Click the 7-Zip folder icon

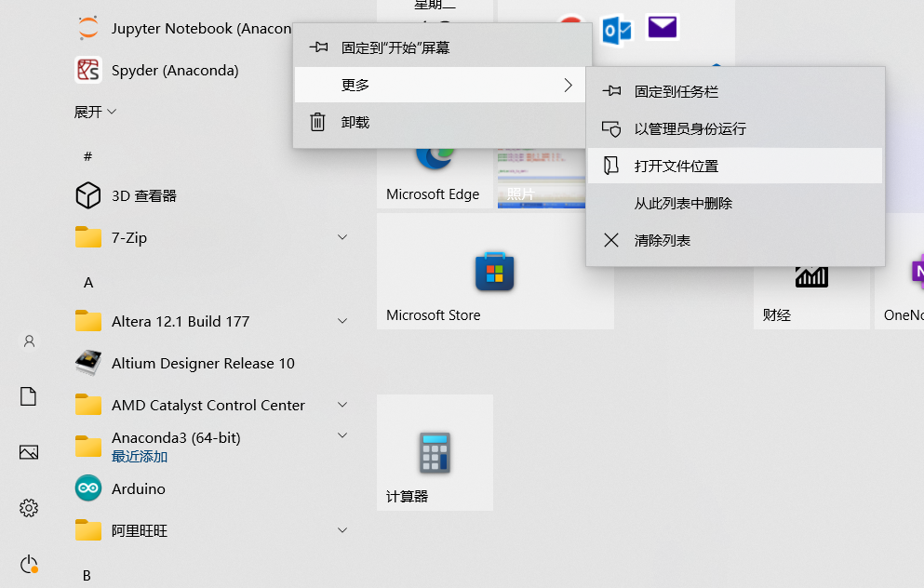pyautogui.click(x=88, y=237)
